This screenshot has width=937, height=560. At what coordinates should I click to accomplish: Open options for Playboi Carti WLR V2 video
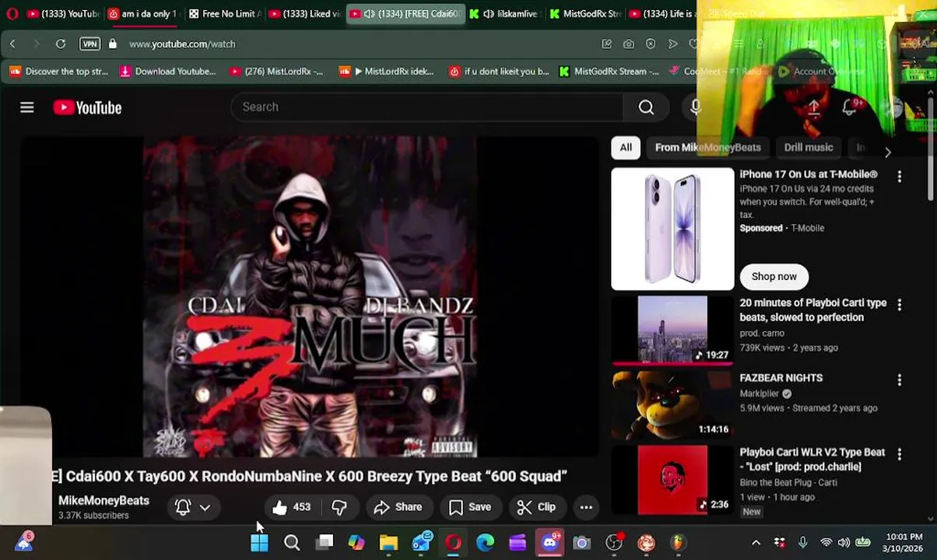(899, 454)
